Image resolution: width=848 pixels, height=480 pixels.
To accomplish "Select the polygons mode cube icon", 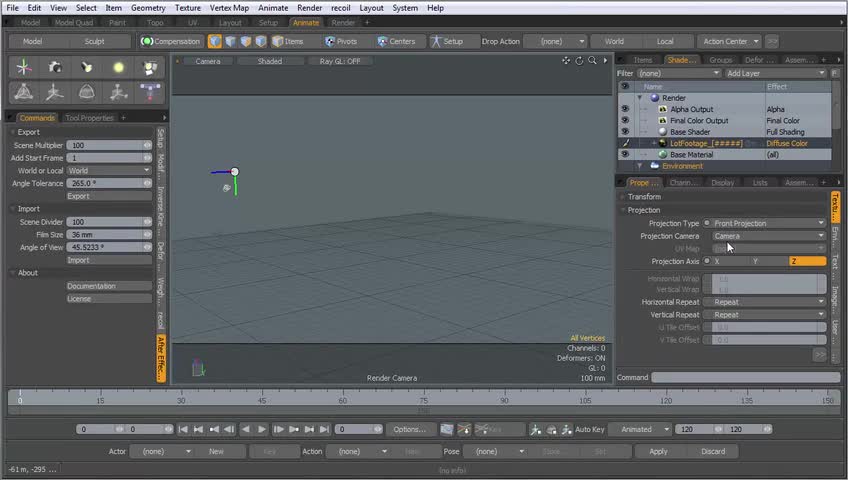I will (246, 41).
